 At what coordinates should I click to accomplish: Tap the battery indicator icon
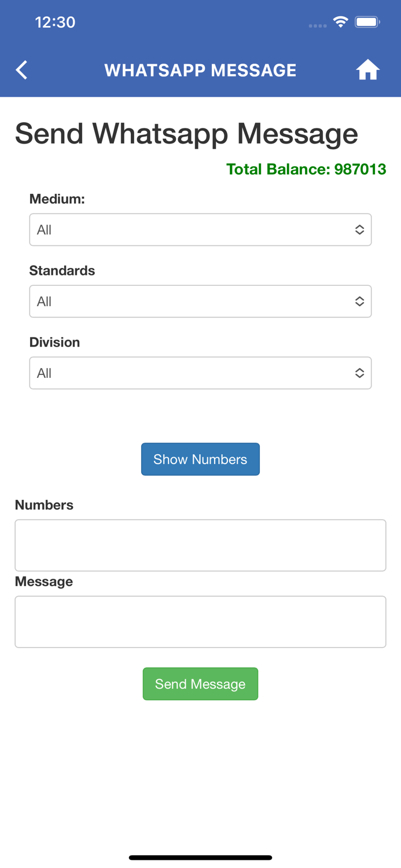click(367, 22)
